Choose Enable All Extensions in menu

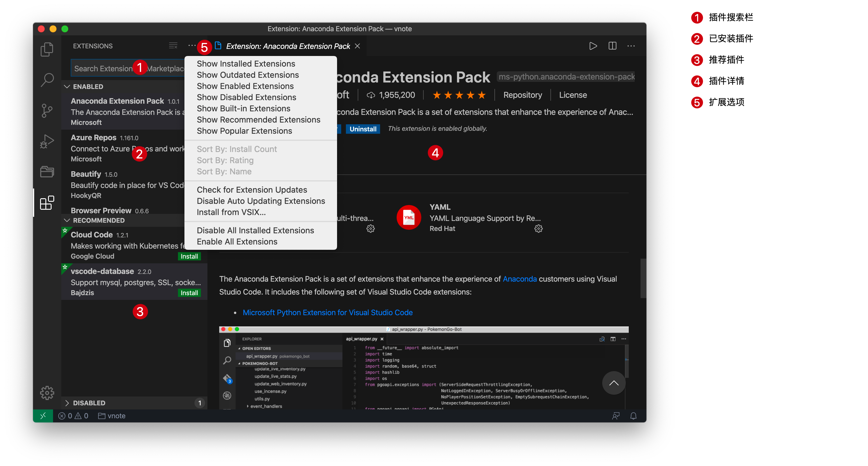[237, 242]
